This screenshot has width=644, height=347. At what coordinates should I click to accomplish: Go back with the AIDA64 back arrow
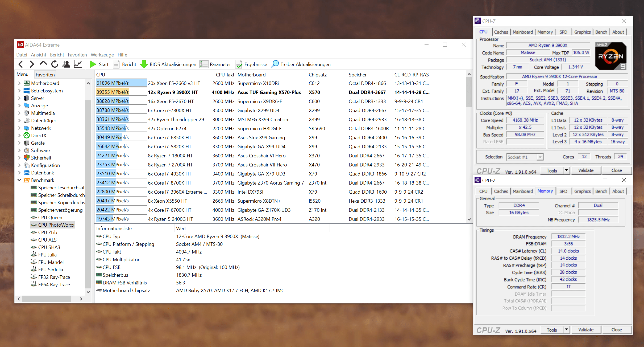(21, 64)
